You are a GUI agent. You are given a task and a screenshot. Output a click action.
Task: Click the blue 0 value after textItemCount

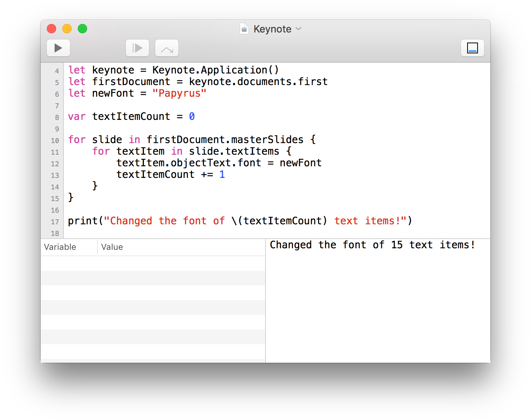click(x=192, y=117)
